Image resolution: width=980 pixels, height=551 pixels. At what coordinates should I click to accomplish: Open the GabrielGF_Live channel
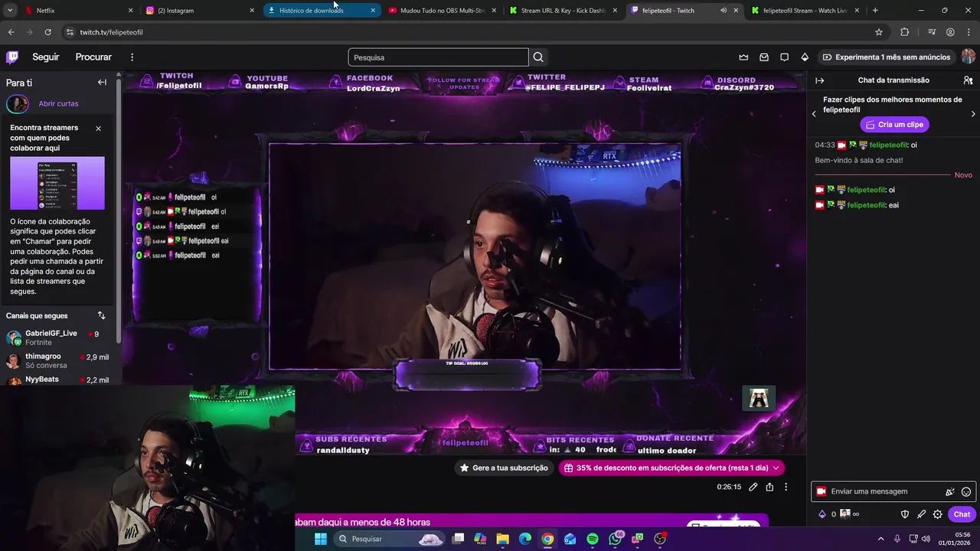(x=57, y=337)
